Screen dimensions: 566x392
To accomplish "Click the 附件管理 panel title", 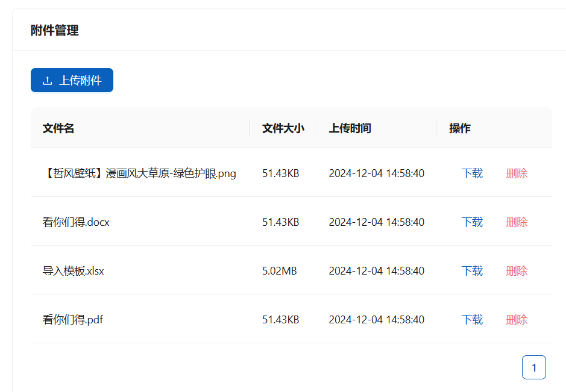I will [x=55, y=30].
